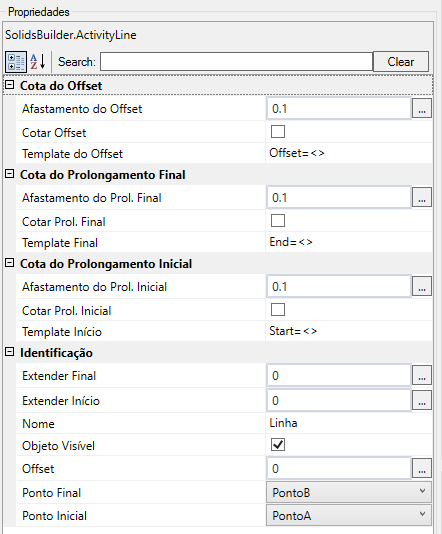This screenshot has height=534, width=442.
Task: Click the Clear search button
Action: 401,62
